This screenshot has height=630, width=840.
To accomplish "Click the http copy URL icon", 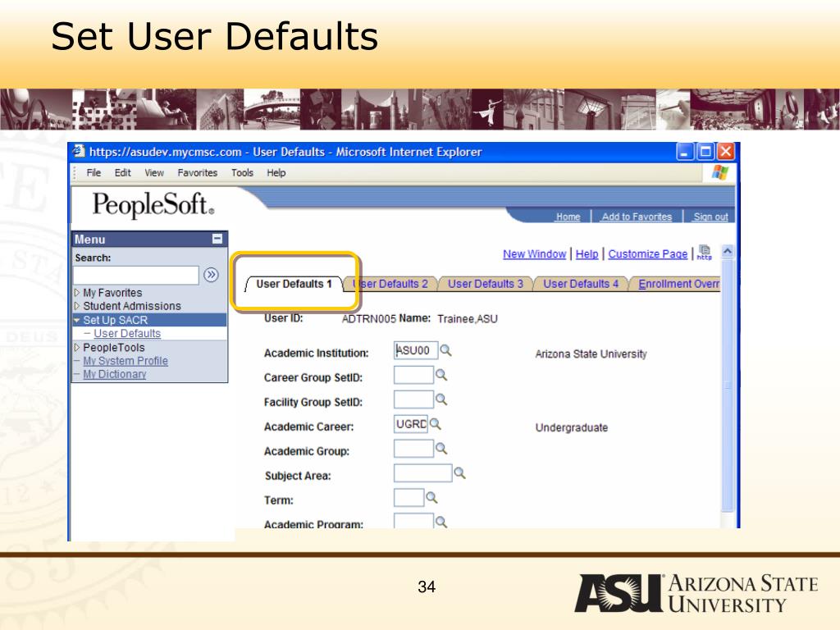I will tap(704, 253).
